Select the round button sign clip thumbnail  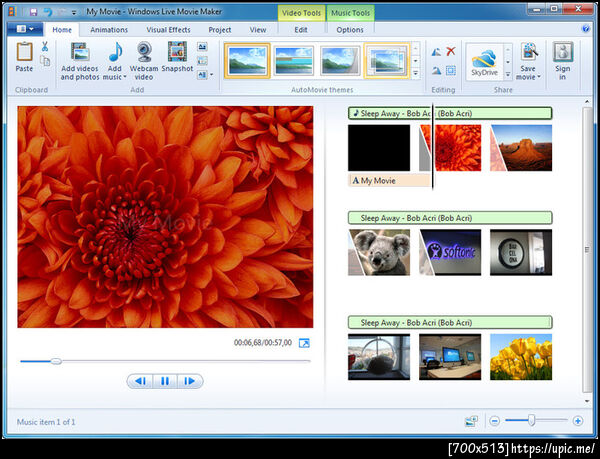click(521, 252)
